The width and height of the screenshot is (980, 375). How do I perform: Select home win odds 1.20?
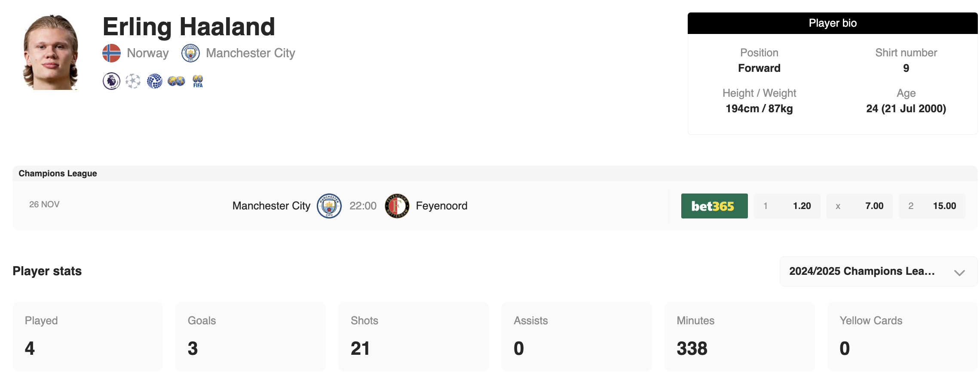787,206
